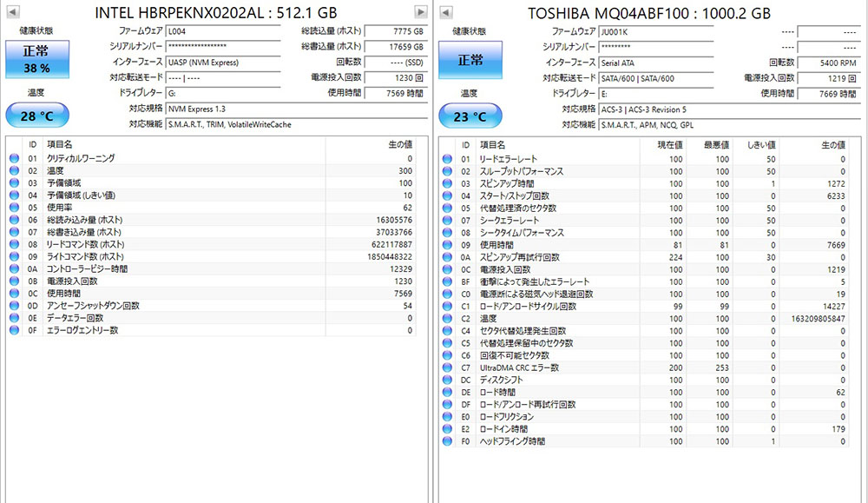Click the INTEL 28 °C temperature indicator
This screenshot has width=868, height=503.
point(36,116)
